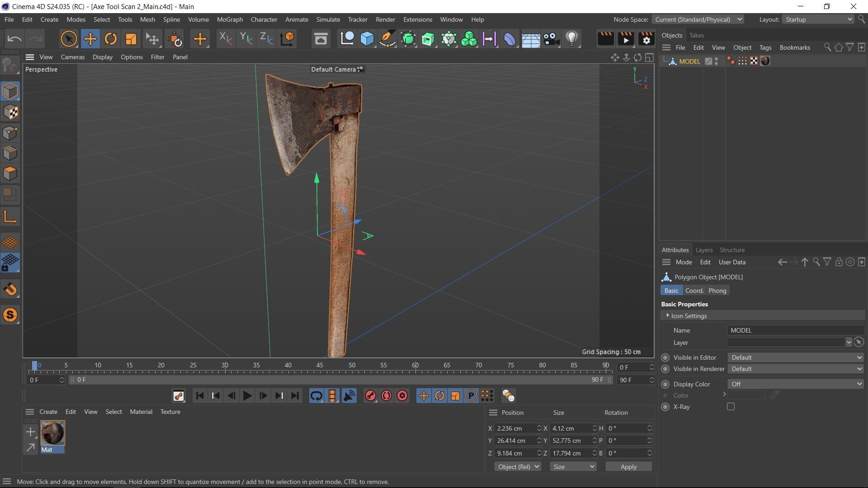The width and height of the screenshot is (868, 488).
Task: Click the Undo arrow icon
Action: pos(14,39)
